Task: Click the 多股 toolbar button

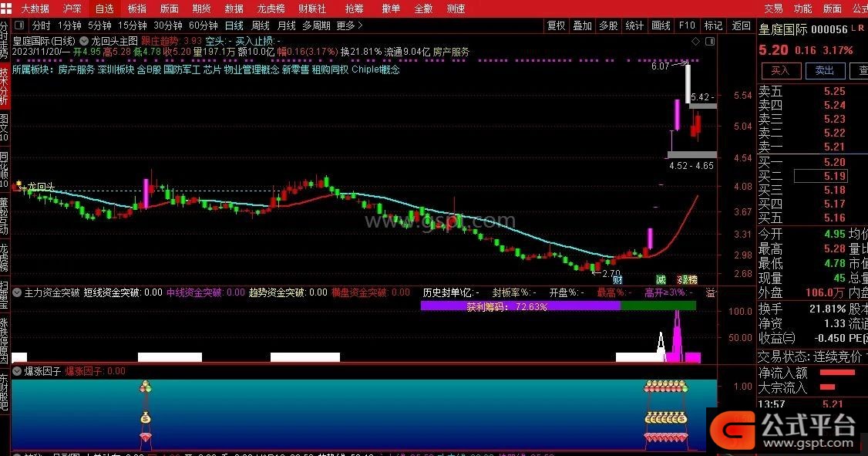Action: pyautogui.click(x=608, y=25)
